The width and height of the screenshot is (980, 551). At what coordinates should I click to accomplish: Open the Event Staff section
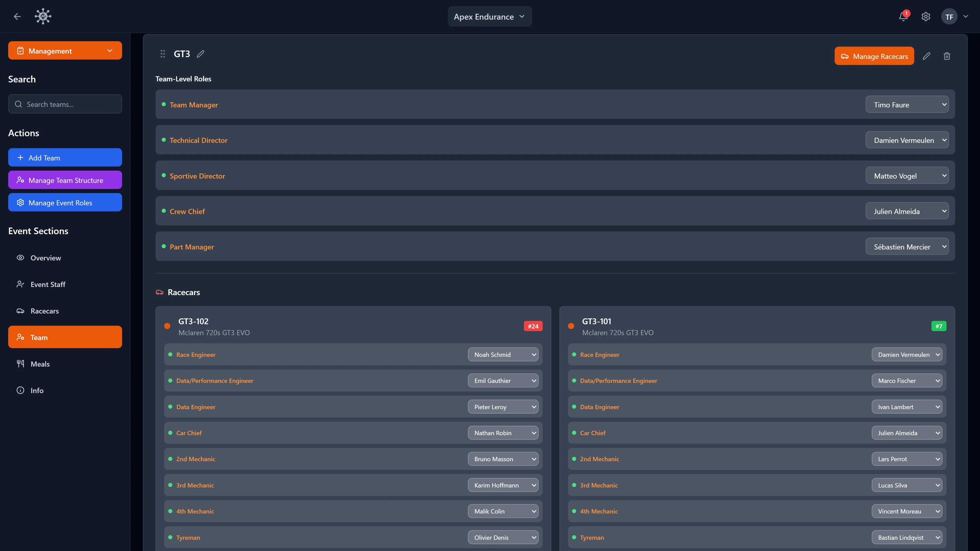pos(65,284)
